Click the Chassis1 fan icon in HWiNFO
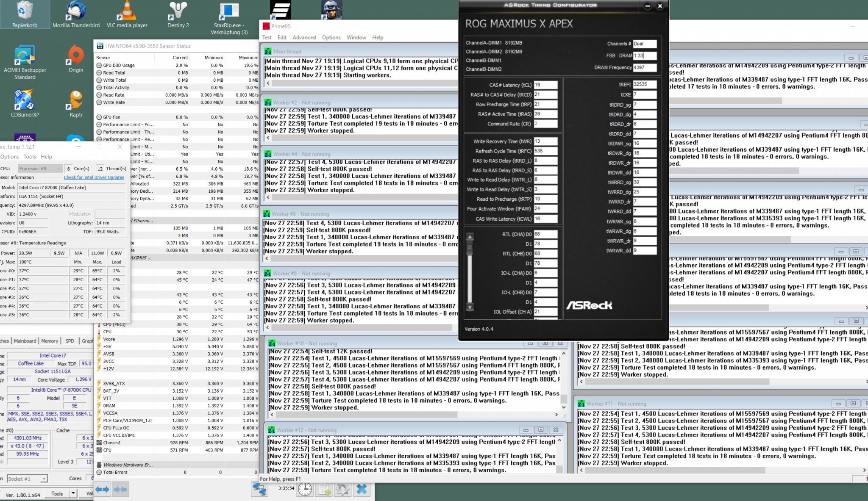868x501 pixels. 99,443
